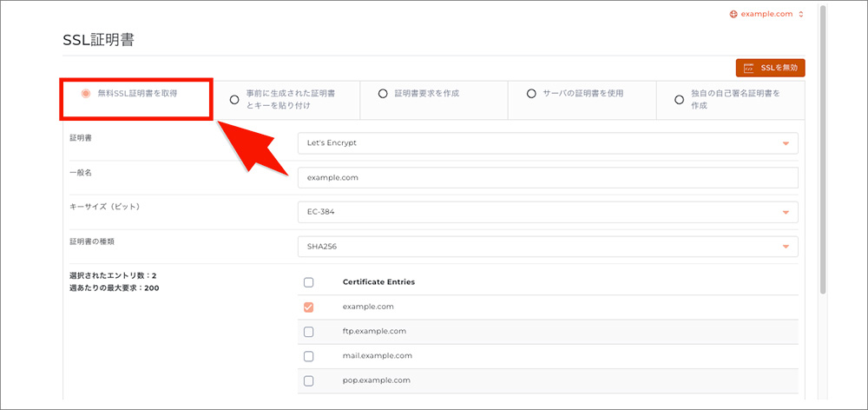Uncheck the example.com entry checkbox
The image size is (868, 410).
pyautogui.click(x=309, y=307)
